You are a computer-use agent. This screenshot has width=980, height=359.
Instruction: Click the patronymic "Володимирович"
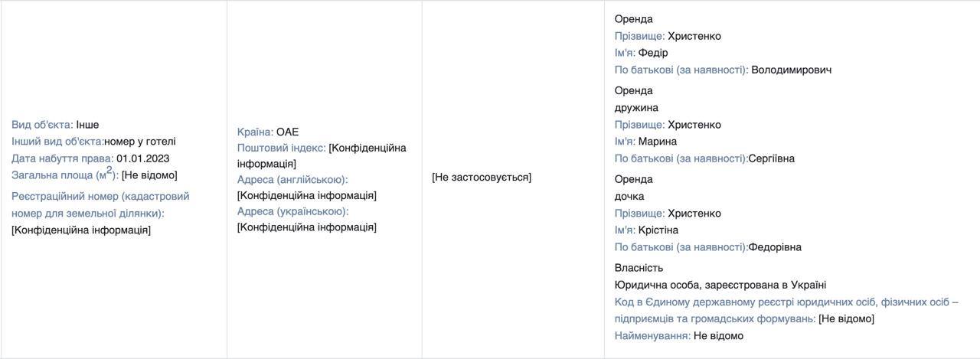click(792, 70)
